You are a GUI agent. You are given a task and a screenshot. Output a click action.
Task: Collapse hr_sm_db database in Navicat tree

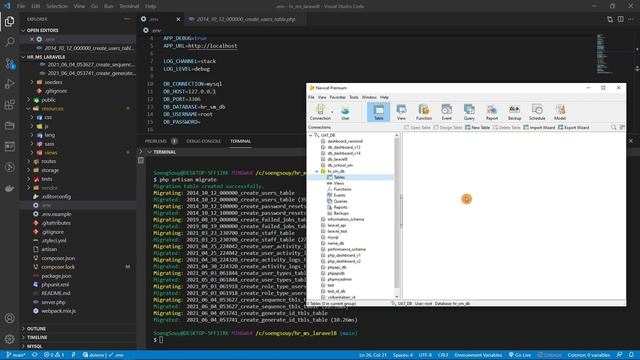point(317,171)
